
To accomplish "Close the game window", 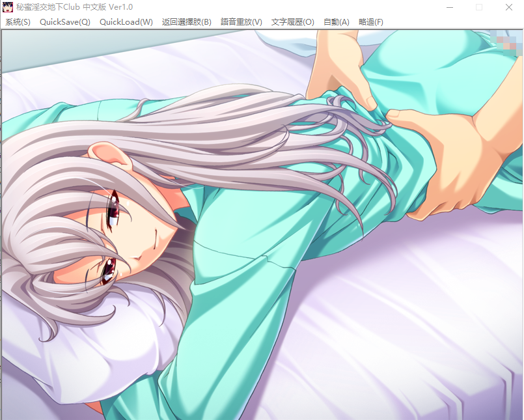I will 508,7.
